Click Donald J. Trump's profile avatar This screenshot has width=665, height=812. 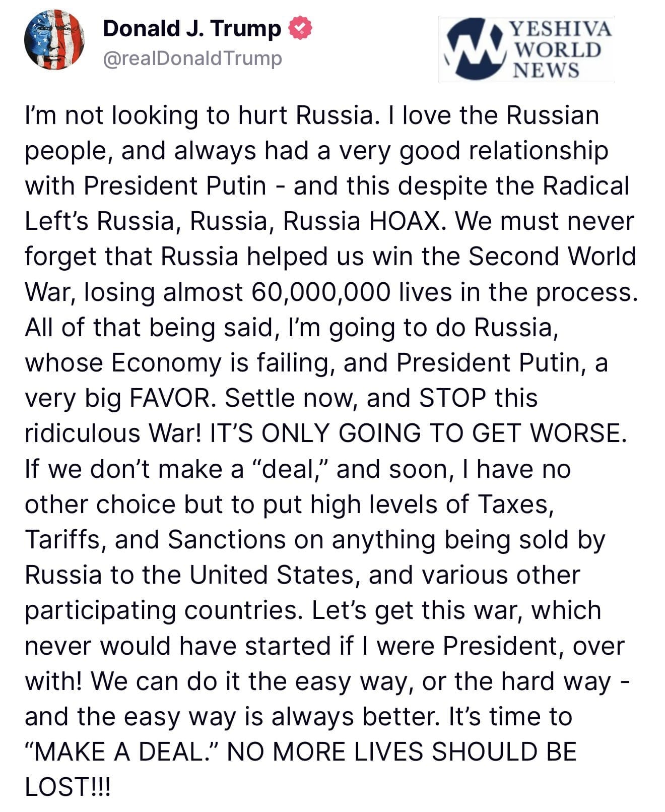pyautogui.click(x=54, y=40)
